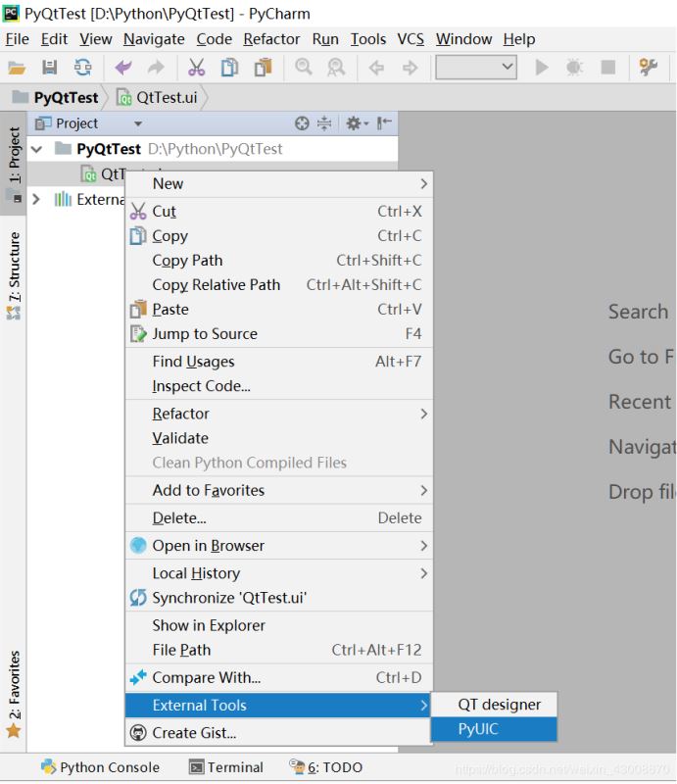Open the Project panel gear settings
The image size is (677, 784).
(x=354, y=123)
